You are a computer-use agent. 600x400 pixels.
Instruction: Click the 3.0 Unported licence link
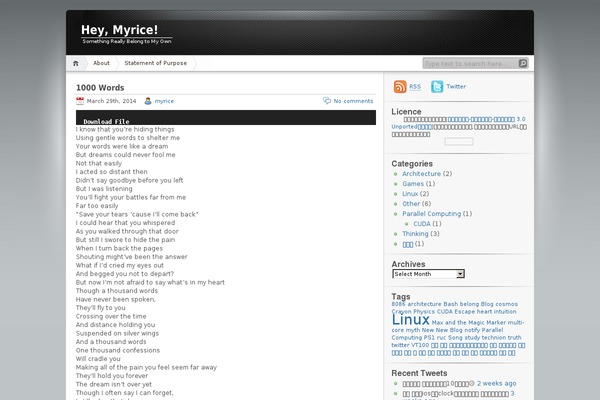click(458, 123)
